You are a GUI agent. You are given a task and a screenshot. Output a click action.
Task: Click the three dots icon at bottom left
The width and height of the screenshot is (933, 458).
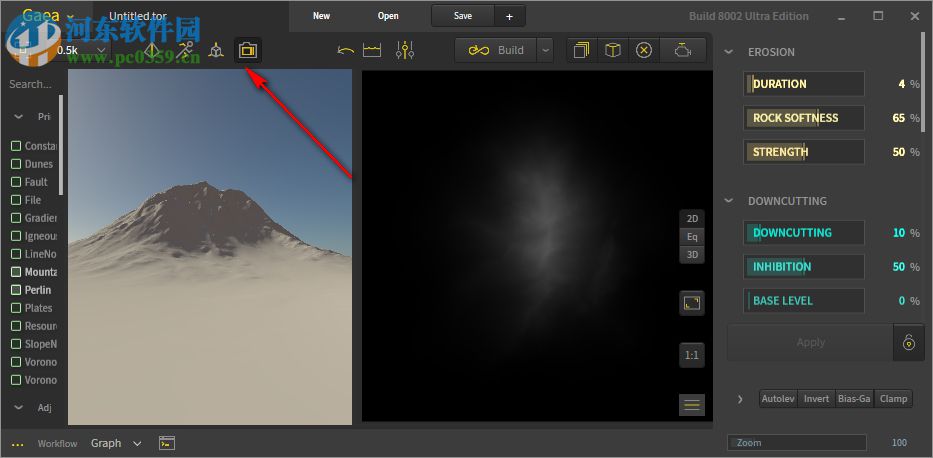pyautogui.click(x=17, y=444)
